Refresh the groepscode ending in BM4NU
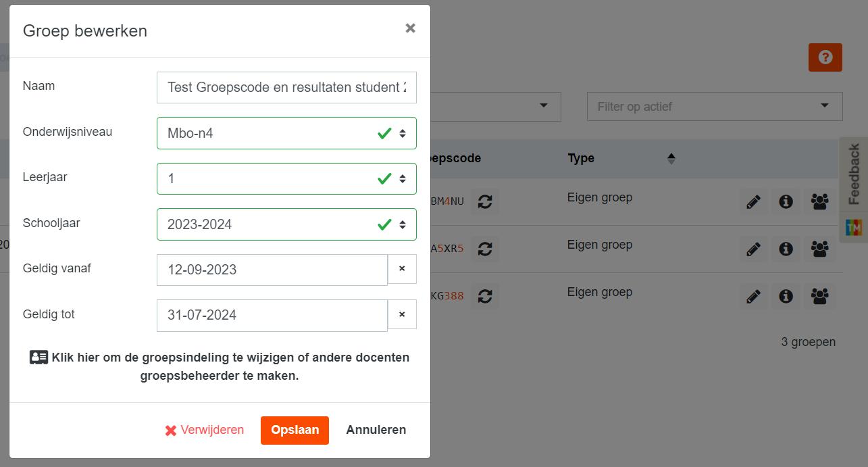 coord(484,201)
